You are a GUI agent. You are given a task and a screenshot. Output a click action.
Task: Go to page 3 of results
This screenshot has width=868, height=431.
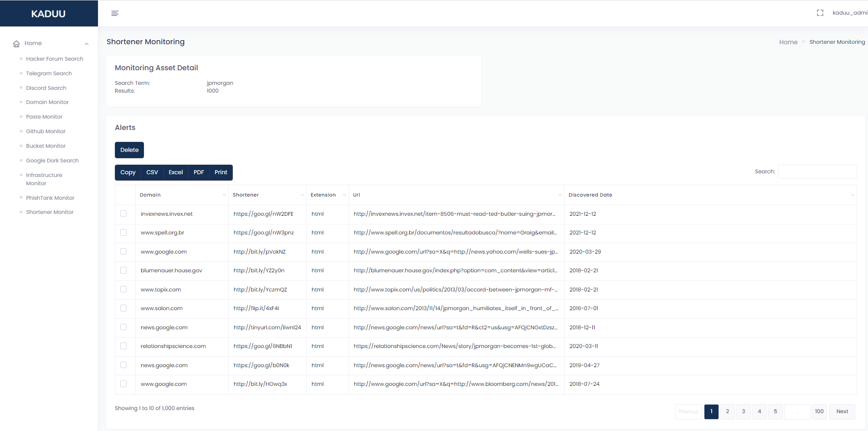(743, 411)
